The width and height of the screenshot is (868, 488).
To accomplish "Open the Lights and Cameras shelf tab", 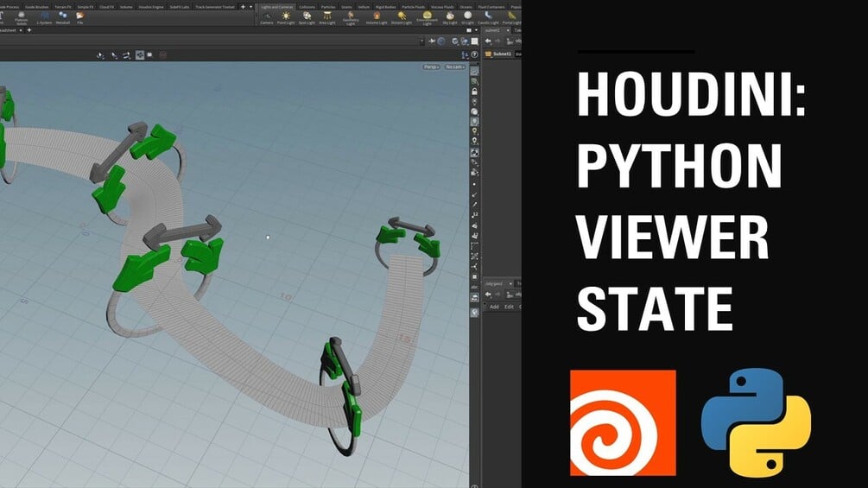I will (276, 7).
